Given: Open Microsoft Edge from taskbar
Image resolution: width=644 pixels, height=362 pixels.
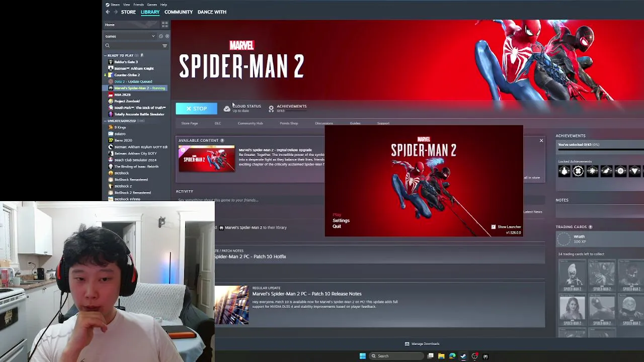Looking at the screenshot, I should coord(452,356).
